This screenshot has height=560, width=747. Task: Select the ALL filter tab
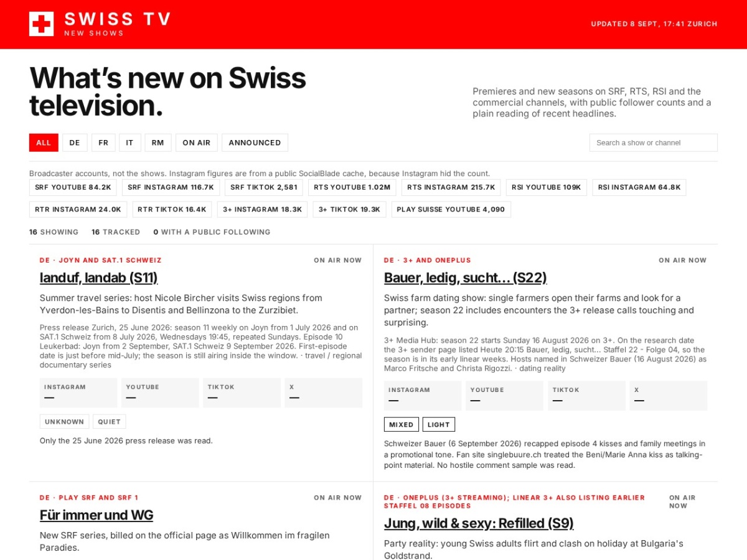pos(44,142)
